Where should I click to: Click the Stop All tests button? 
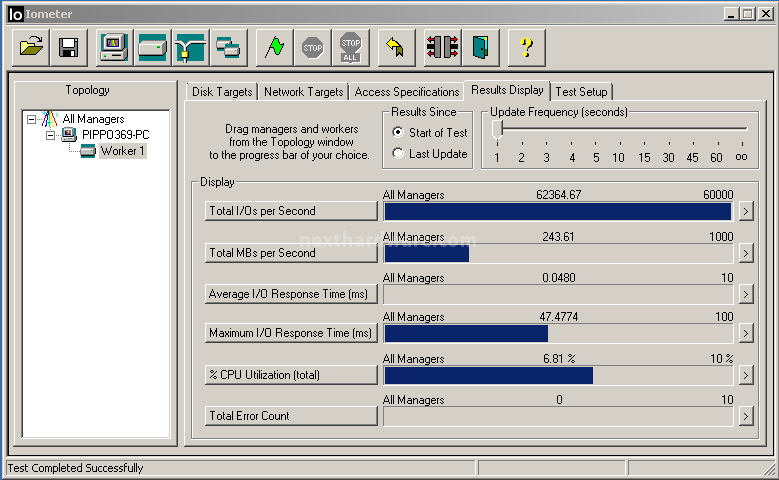pyautogui.click(x=351, y=48)
